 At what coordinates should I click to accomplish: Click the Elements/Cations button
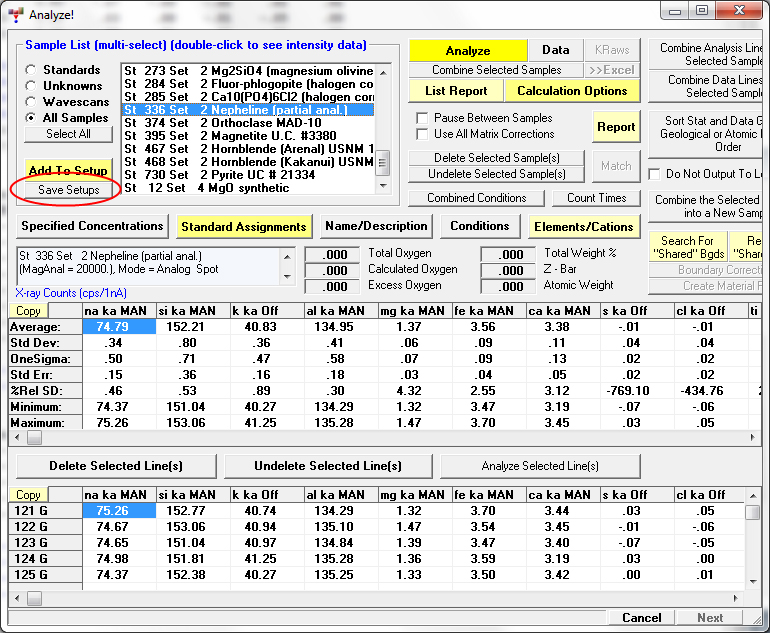pyautogui.click(x=584, y=226)
